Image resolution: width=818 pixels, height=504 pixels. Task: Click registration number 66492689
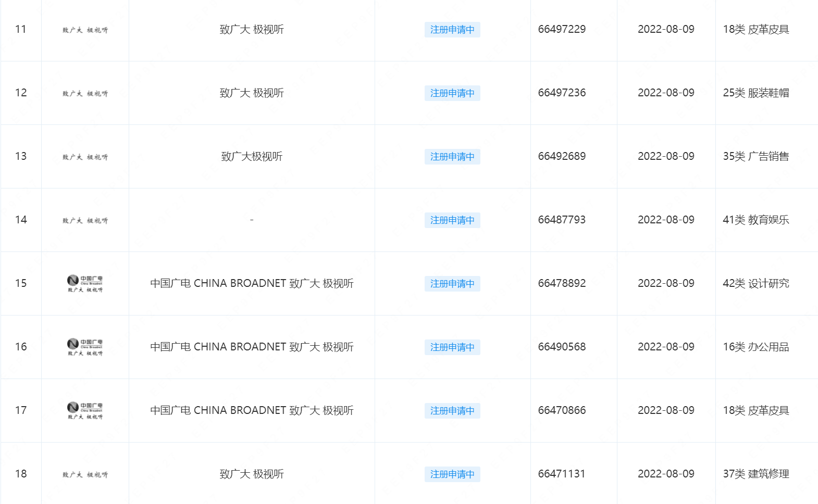[x=562, y=156]
